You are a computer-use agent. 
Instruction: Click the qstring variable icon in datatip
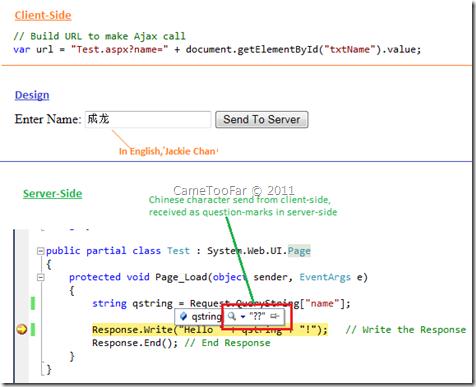pyautogui.click(x=183, y=316)
